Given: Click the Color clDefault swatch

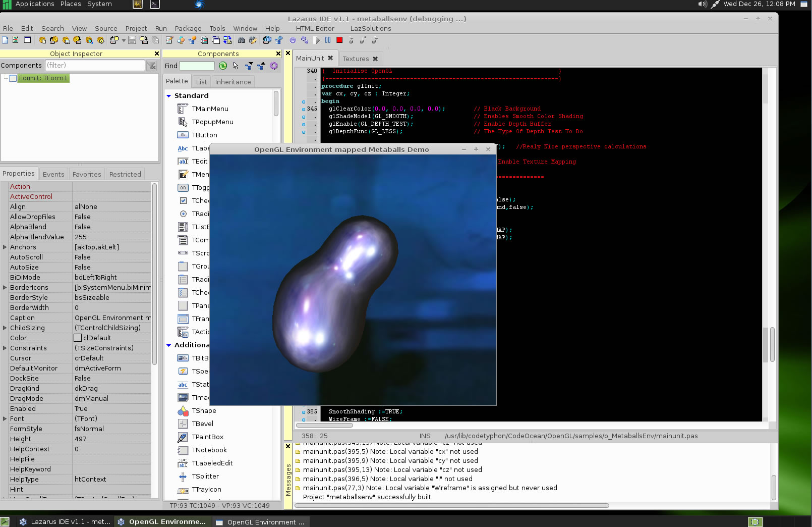Looking at the screenshot, I should click(78, 338).
